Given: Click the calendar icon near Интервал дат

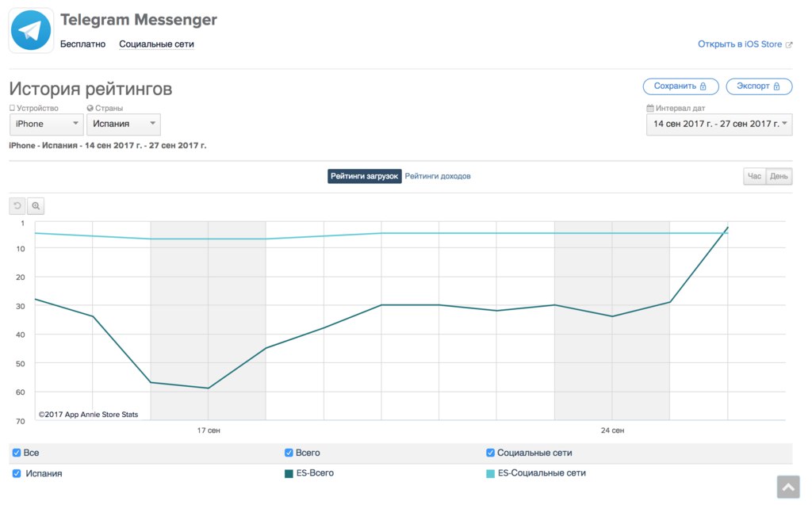Looking at the screenshot, I should click(x=650, y=109).
